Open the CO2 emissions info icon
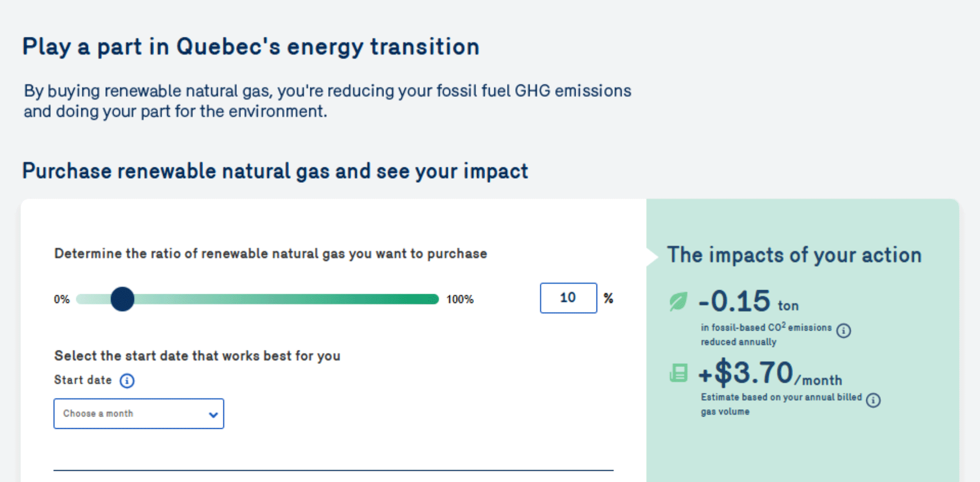The height and width of the screenshot is (482, 980). (x=844, y=331)
